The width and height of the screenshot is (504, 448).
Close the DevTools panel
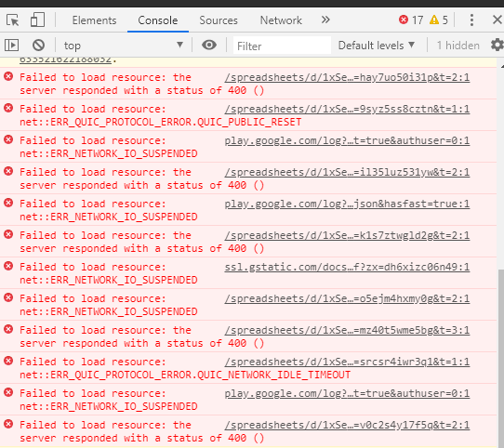pos(497,20)
